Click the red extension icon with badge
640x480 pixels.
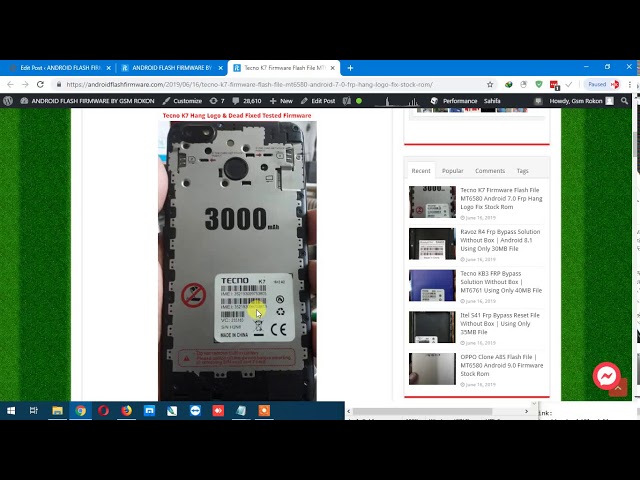[554, 85]
